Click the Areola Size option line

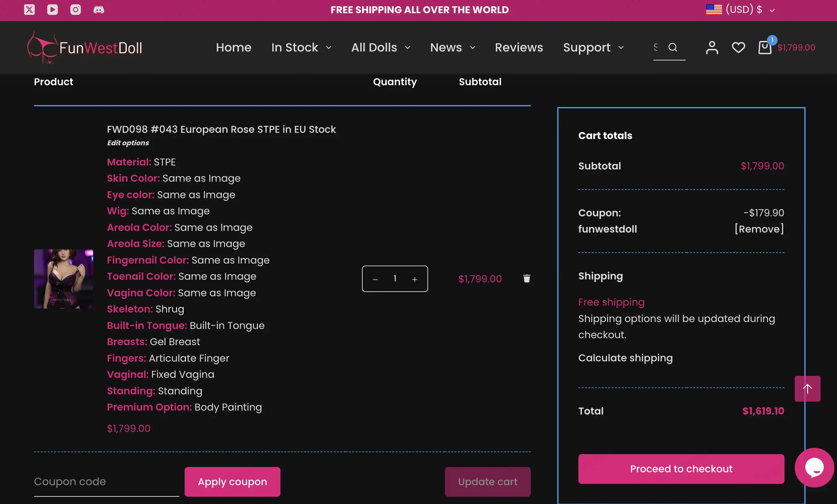(176, 244)
